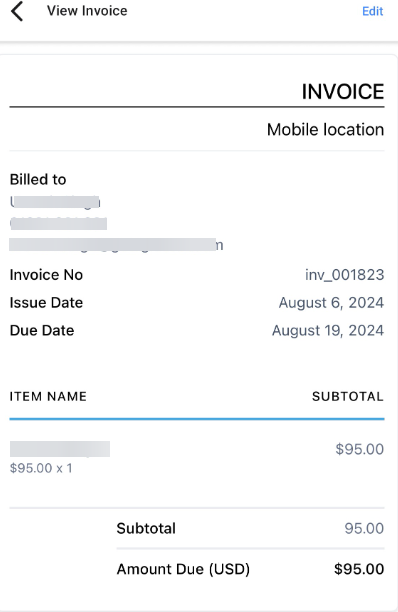This screenshot has height=612, width=398.
Task: Select the line item $95.00 subtotal
Action: click(360, 449)
